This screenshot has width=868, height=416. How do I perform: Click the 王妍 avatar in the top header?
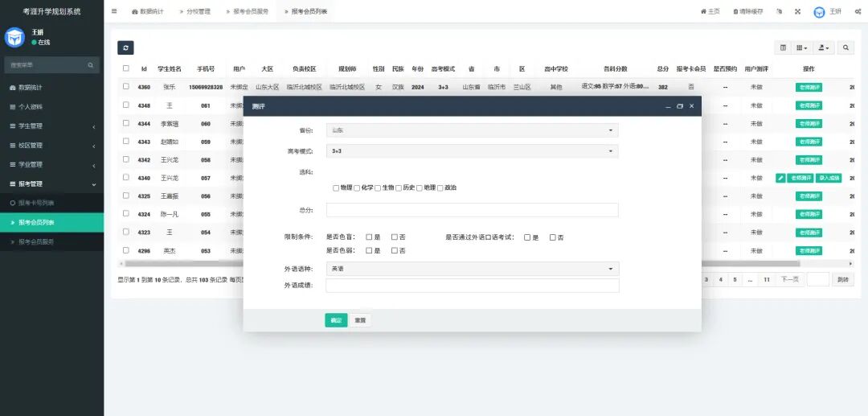819,11
